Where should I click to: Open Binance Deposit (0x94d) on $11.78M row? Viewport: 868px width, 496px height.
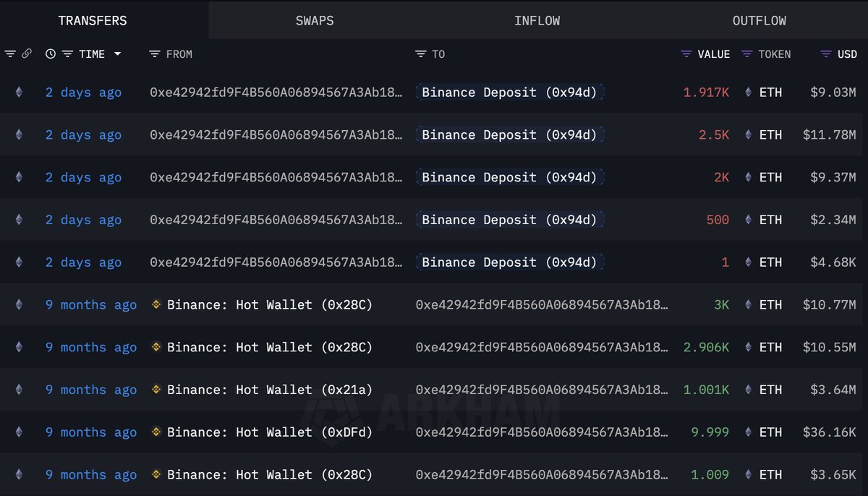click(510, 134)
